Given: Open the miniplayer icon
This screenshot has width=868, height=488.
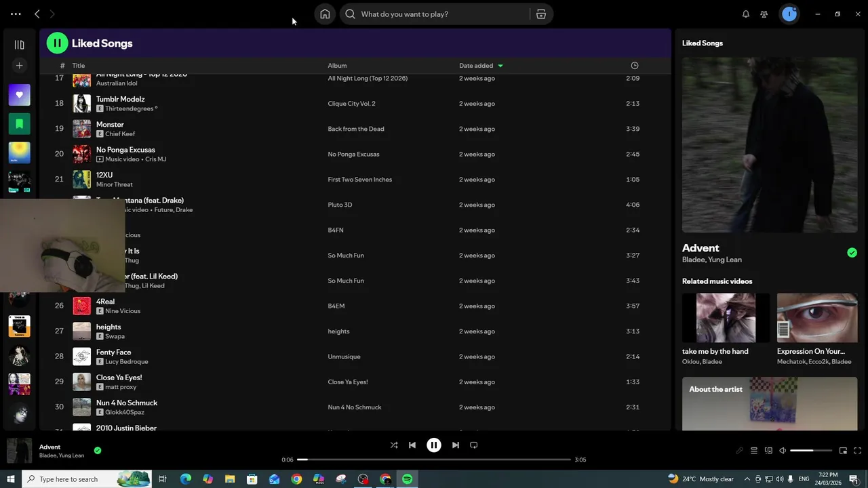Looking at the screenshot, I should click(x=843, y=451).
